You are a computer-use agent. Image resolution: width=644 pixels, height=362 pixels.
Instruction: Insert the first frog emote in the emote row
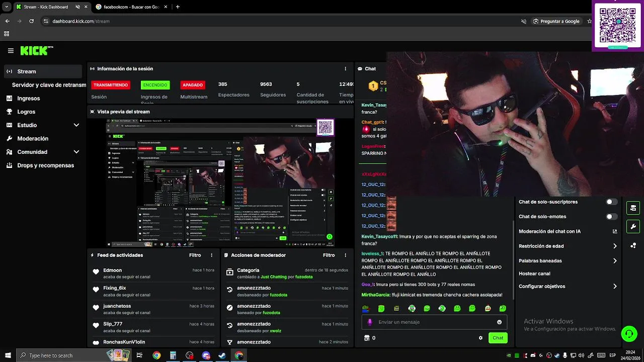click(366, 308)
